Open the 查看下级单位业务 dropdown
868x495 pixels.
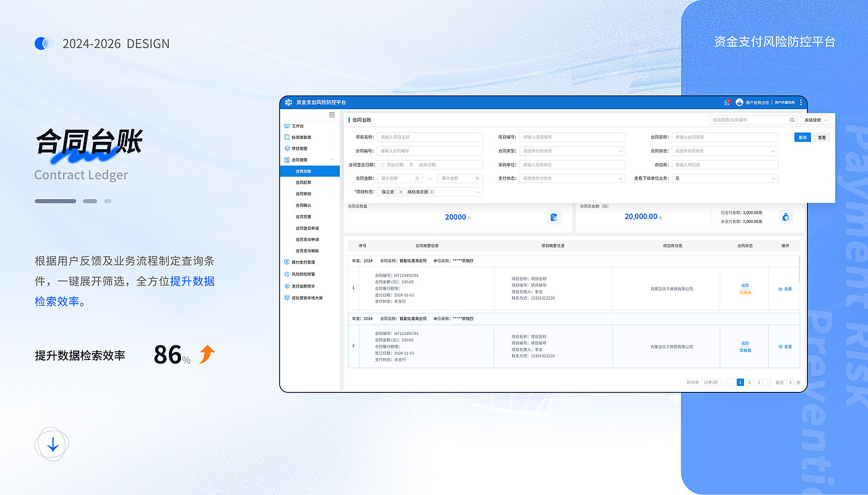tap(725, 178)
